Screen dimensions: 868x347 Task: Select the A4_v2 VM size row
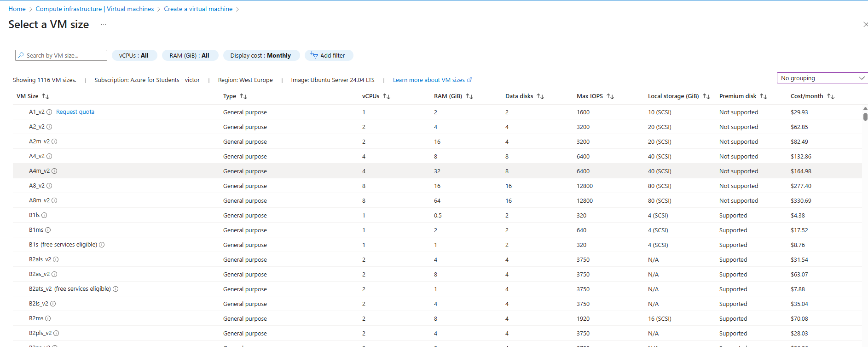tap(437, 156)
